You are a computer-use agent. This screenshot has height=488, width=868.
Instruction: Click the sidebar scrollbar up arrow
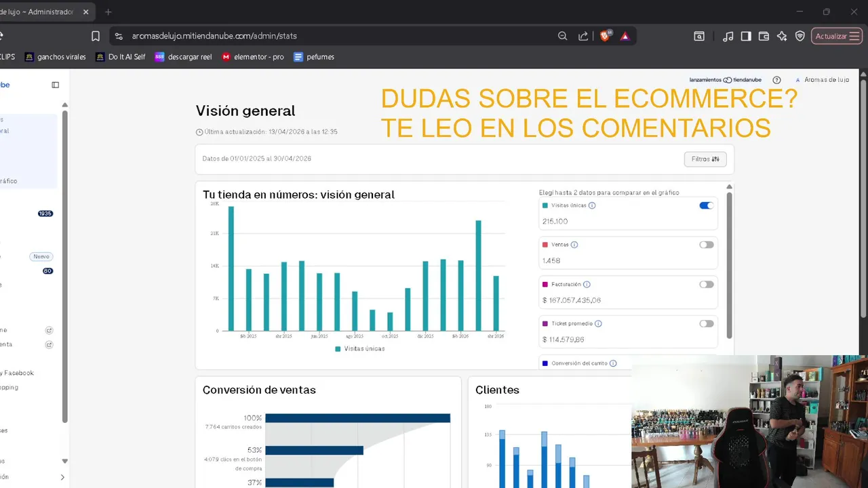(x=65, y=105)
